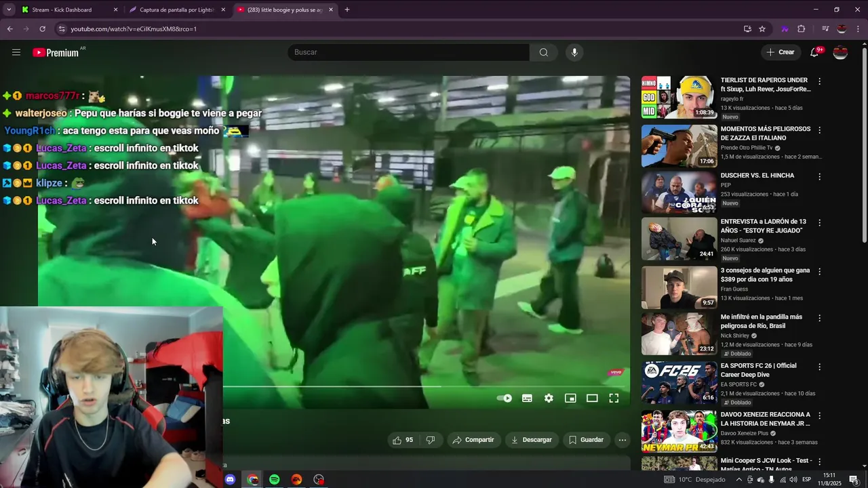The image size is (868, 488).
Task: Show hidden system tray icons chevron
Action: tap(739, 479)
